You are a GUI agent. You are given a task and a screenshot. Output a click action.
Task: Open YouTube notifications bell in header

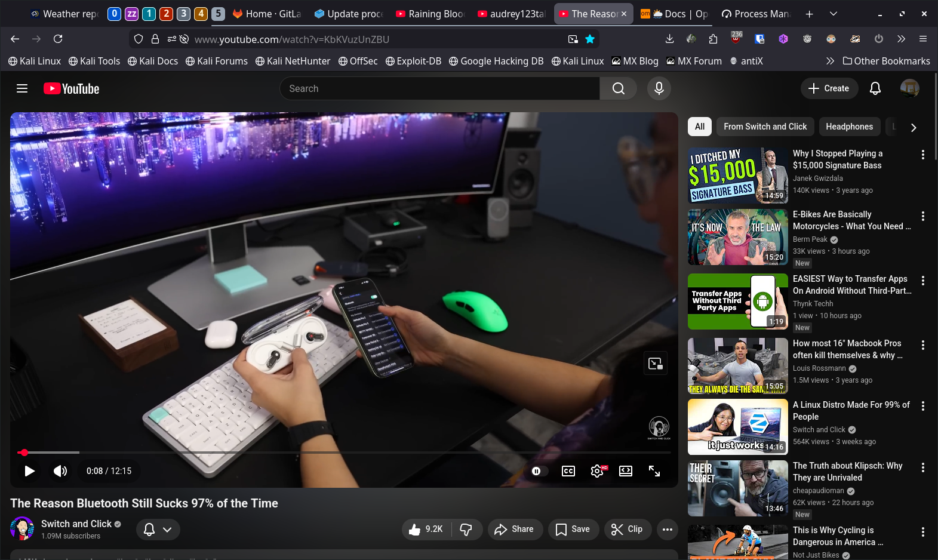875,88
